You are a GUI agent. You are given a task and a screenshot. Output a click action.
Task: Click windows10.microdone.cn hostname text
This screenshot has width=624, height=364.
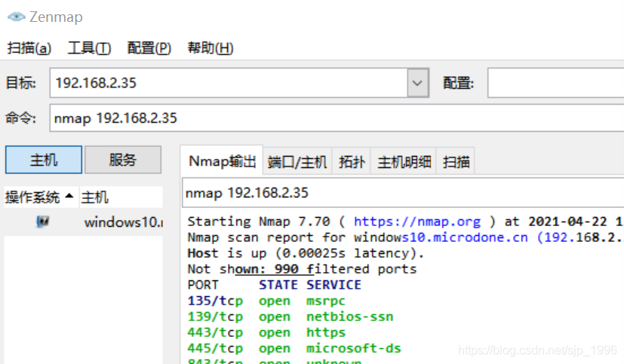tap(441, 237)
